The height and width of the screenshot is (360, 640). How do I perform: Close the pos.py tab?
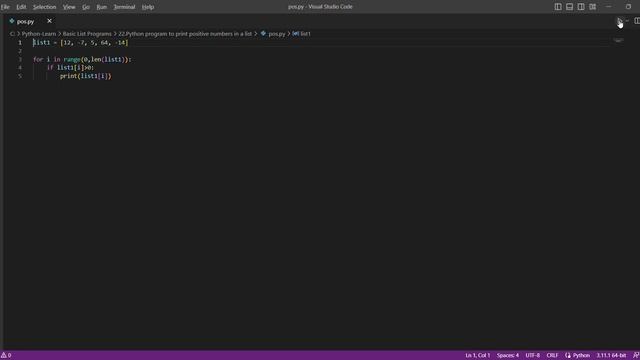pos(49,21)
